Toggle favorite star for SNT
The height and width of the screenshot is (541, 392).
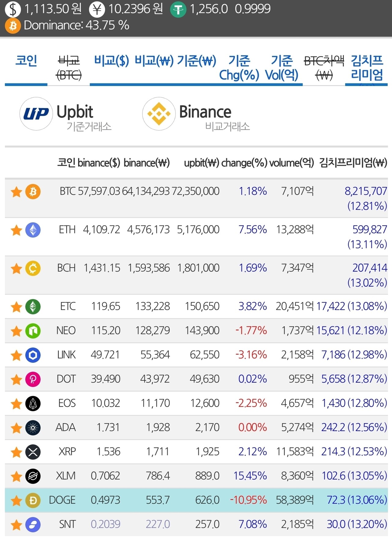click(x=16, y=525)
